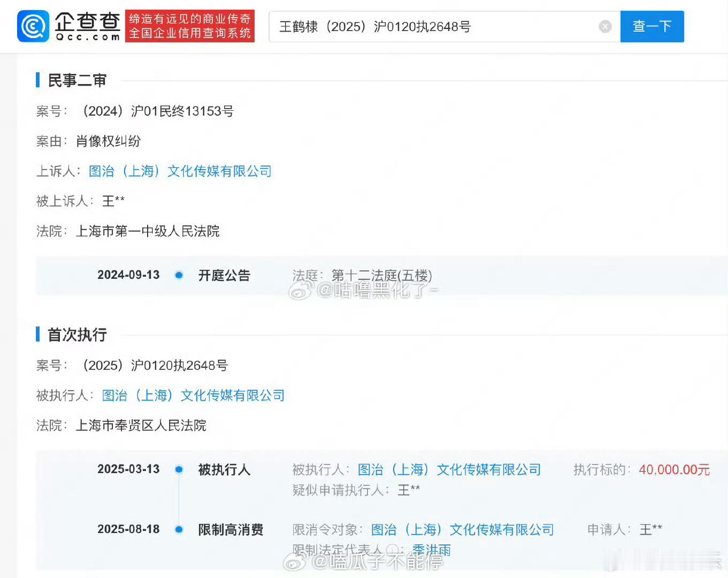Select 王** beside 申请人
The width and height of the screenshot is (728, 578).
651,530
